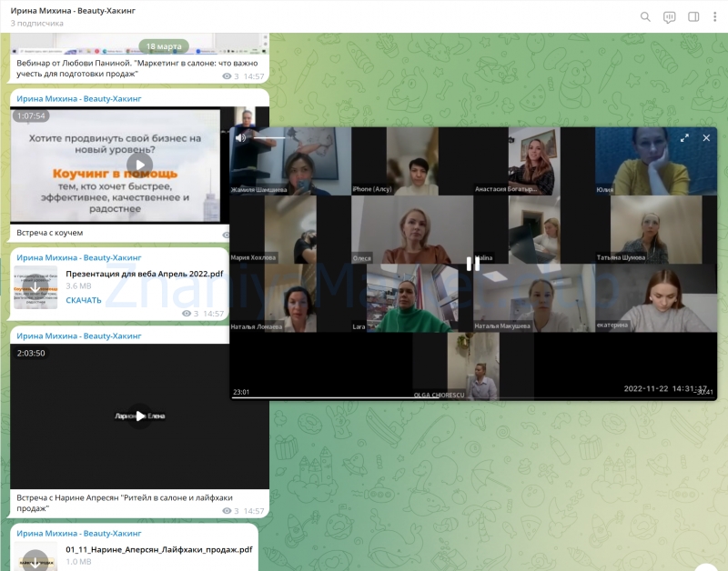Image resolution: width=728 pixels, height=571 pixels.
Task: Toggle the right sidebar panel
Action: click(693, 16)
